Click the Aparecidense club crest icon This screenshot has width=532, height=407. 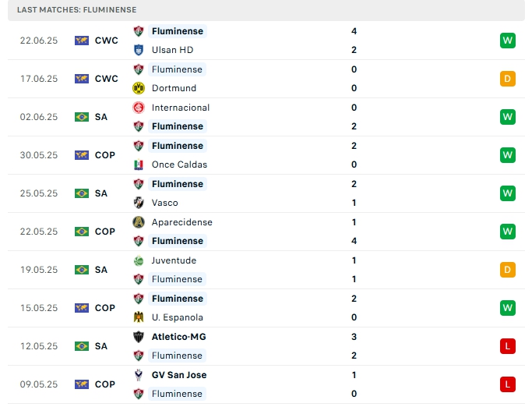139,222
